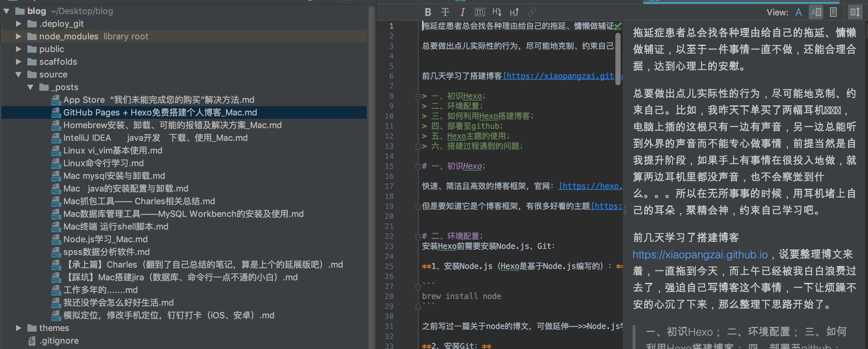Switch view to editor and preview

click(816, 12)
